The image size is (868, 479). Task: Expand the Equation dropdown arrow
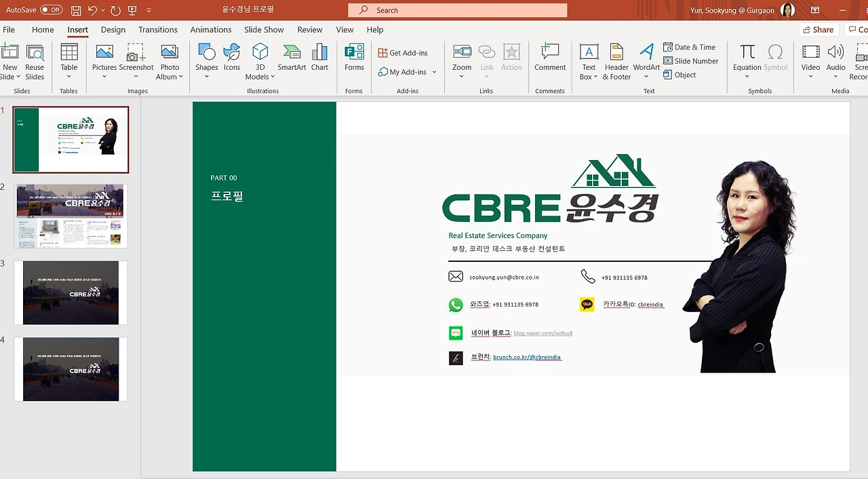747,77
